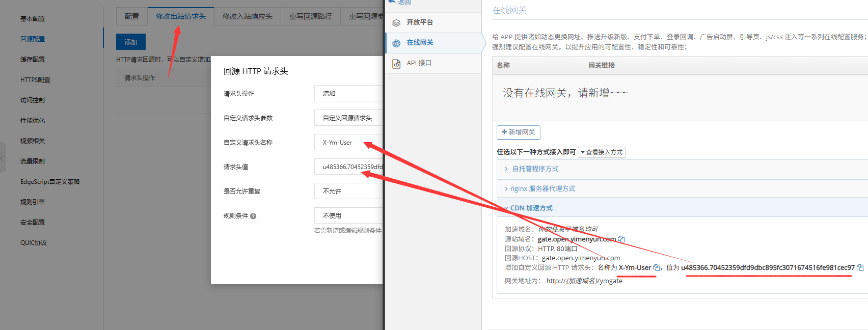Screen dimensions: 868x330
Task: Open the 是否允许重复 dropdown showing 不允许
Action: click(348, 191)
